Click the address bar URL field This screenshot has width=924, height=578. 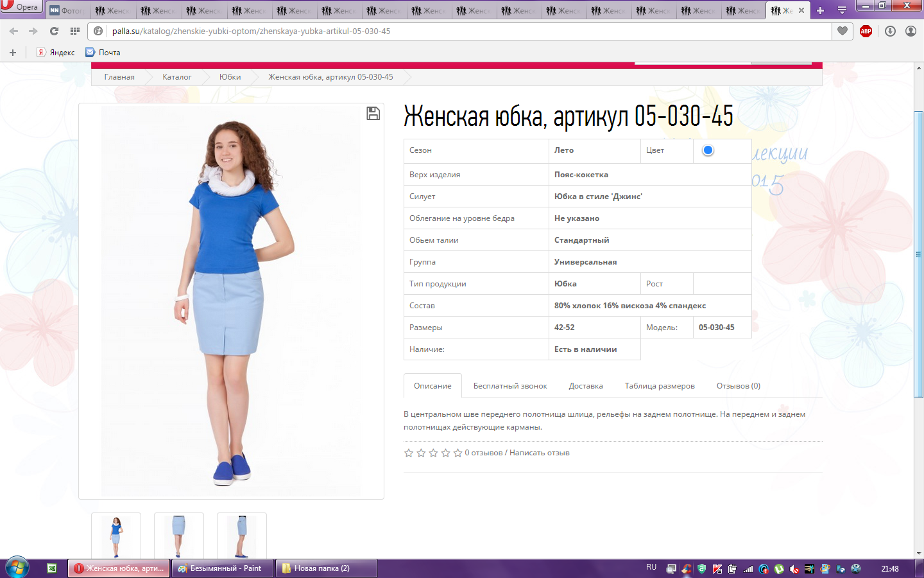[449, 31]
